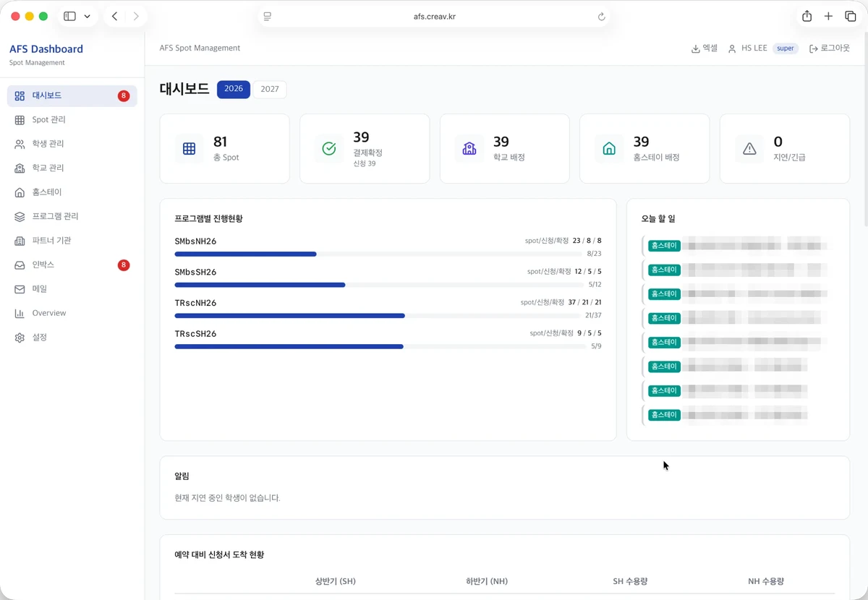
Task: Show tab overview icon in Safari
Action: coord(851,16)
